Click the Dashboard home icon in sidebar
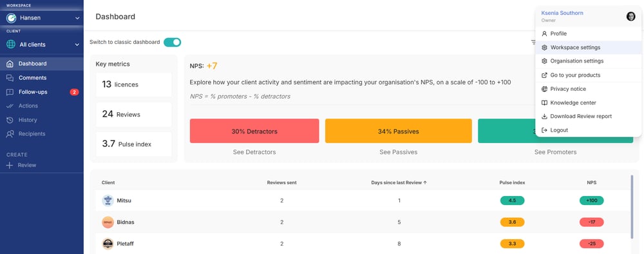The width and height of the screenshot is (644, 254). 10,64
